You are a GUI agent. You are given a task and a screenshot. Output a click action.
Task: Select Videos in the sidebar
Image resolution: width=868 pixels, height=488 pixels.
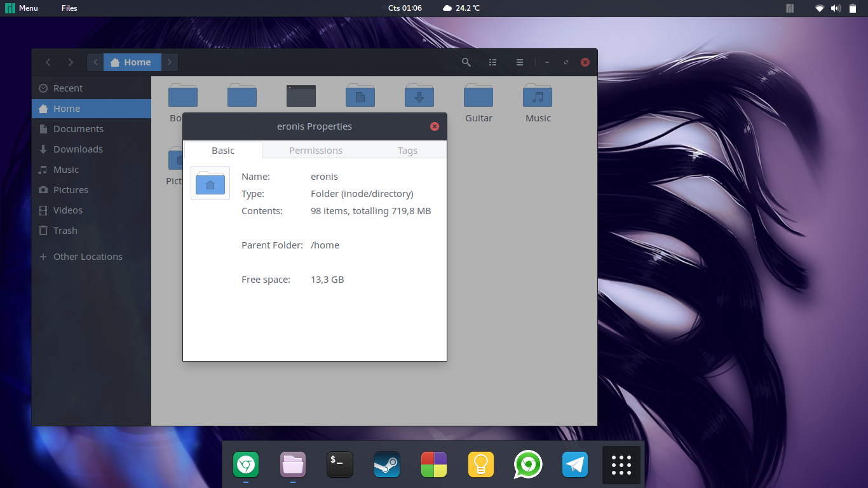point(92,210)
